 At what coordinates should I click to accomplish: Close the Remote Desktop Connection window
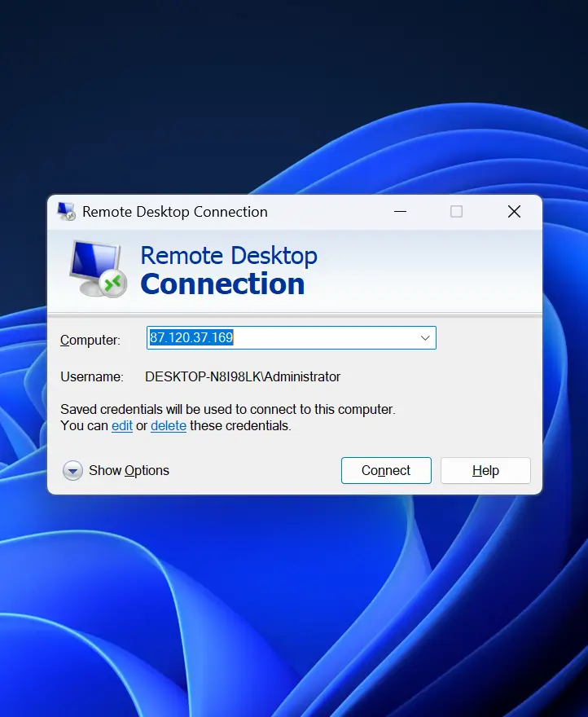click(514, 212)
